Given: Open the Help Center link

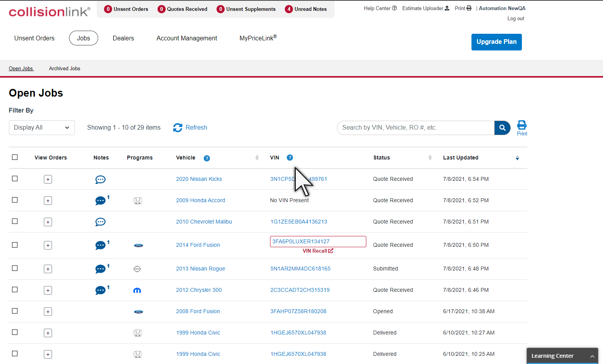Looking at the screenshot, I should (x=380, y=8).
